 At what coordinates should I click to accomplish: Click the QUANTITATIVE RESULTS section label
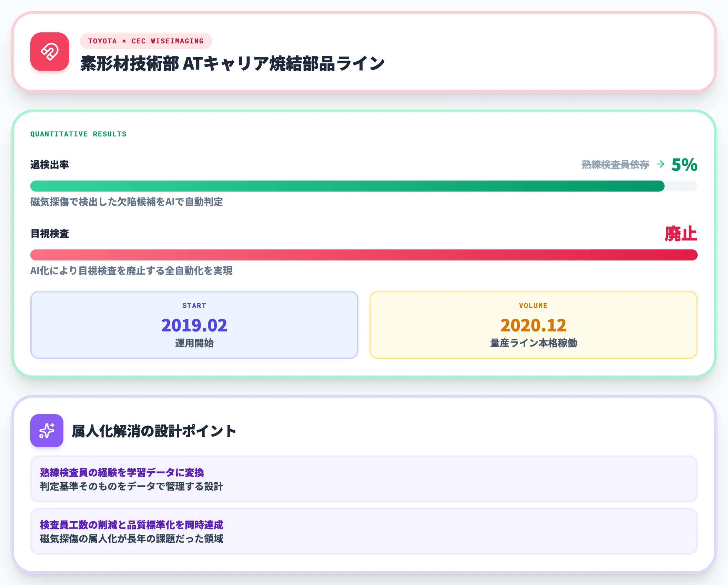pos(78,134)
